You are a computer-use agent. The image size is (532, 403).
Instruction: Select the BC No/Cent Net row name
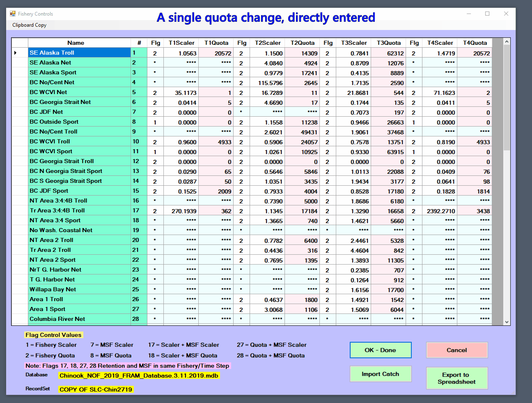click(x=79, y=82)
